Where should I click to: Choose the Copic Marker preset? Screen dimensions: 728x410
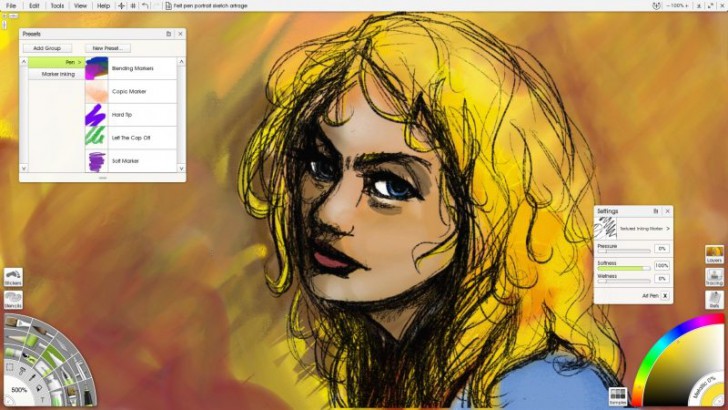(x=131, y=91)
